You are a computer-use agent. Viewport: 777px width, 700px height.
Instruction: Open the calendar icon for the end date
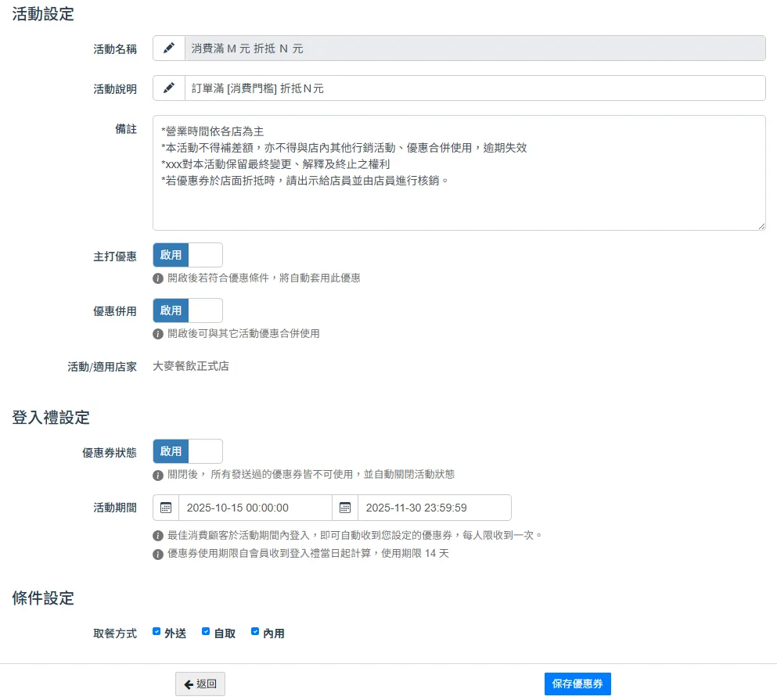[345, 508]
